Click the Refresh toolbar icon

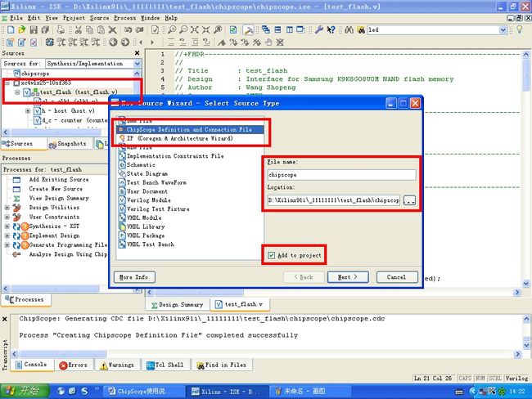pyautogui.click(x=233, y=29)
